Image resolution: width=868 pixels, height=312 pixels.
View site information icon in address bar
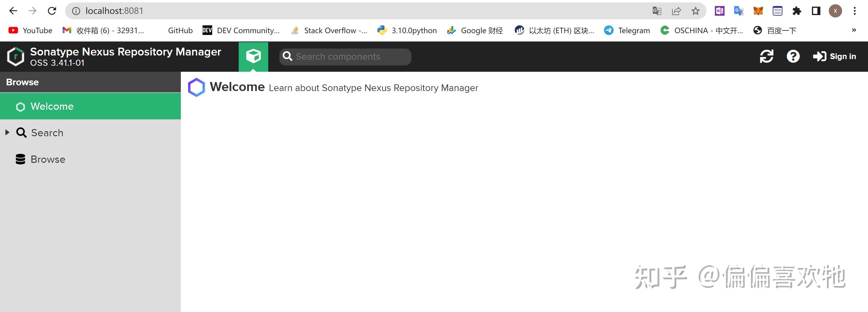[76, 11]
